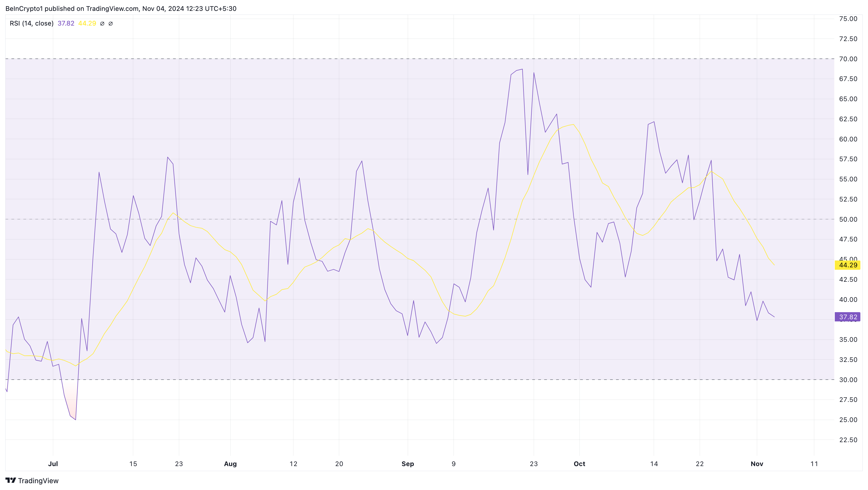Screen dimensions: 868x490
Task: Click the yellow 44.29 price axis tag
Action: click(x=847, y=265)
